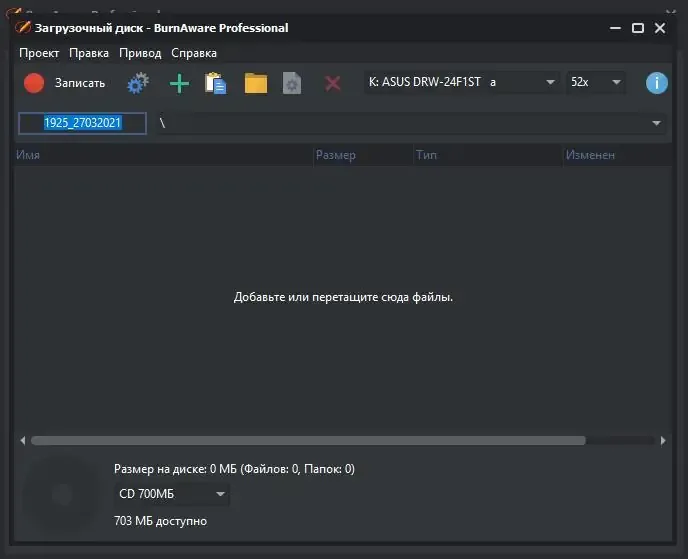Minimize the BurnAware window

pyautogui.click(x=615, y=28)
